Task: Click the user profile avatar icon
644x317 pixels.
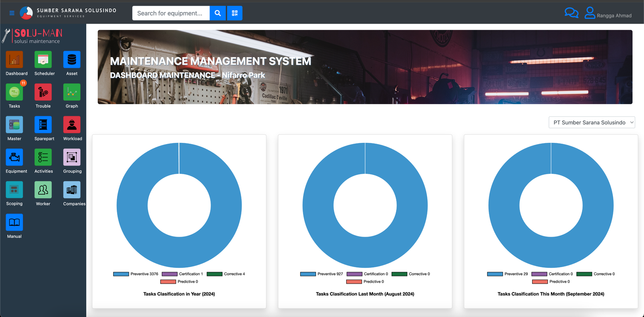Action: [x=590, y=13]
